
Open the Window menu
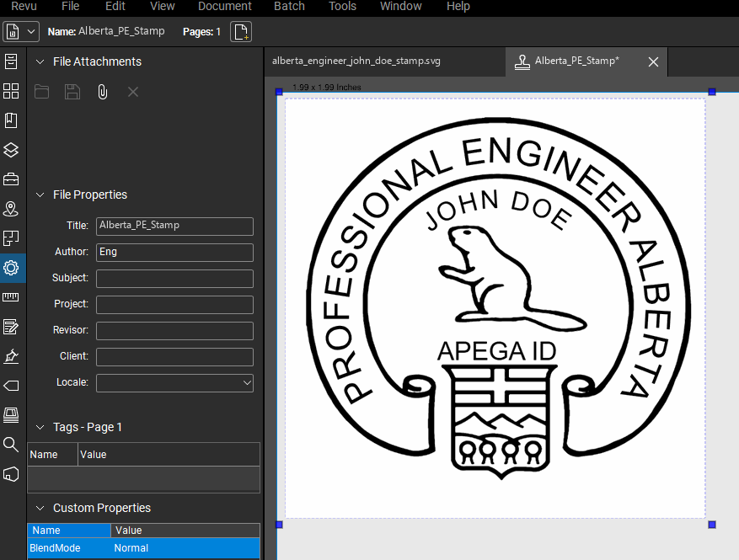400,6
